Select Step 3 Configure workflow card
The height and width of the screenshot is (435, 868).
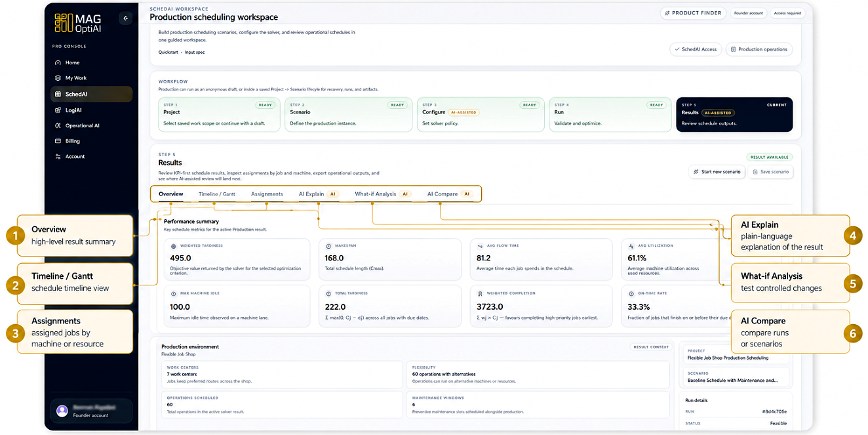[481, 115]
